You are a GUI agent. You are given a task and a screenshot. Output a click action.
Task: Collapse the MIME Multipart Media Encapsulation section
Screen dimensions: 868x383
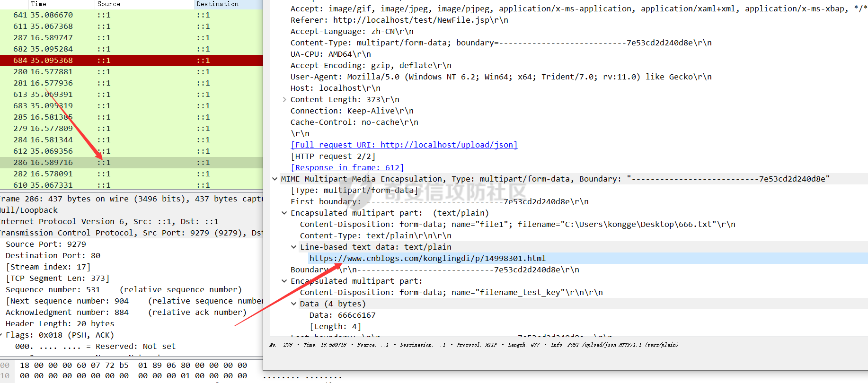point(275,179)
